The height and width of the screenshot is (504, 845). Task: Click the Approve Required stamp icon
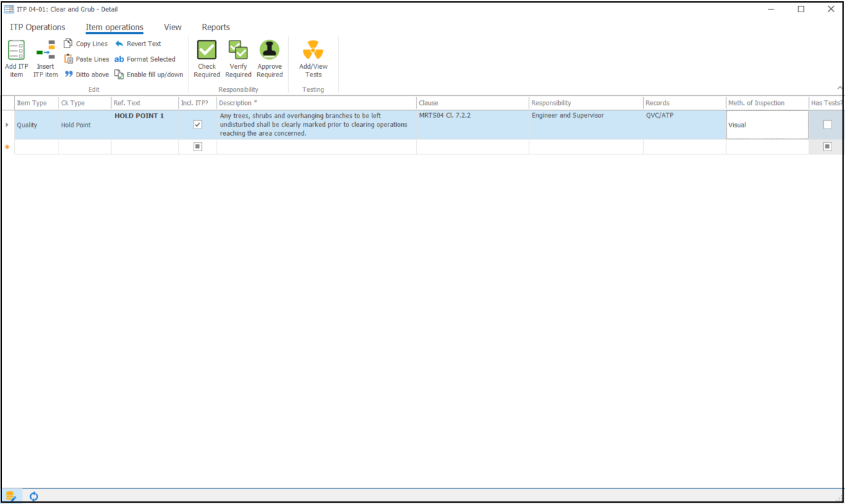pos(269,50)
